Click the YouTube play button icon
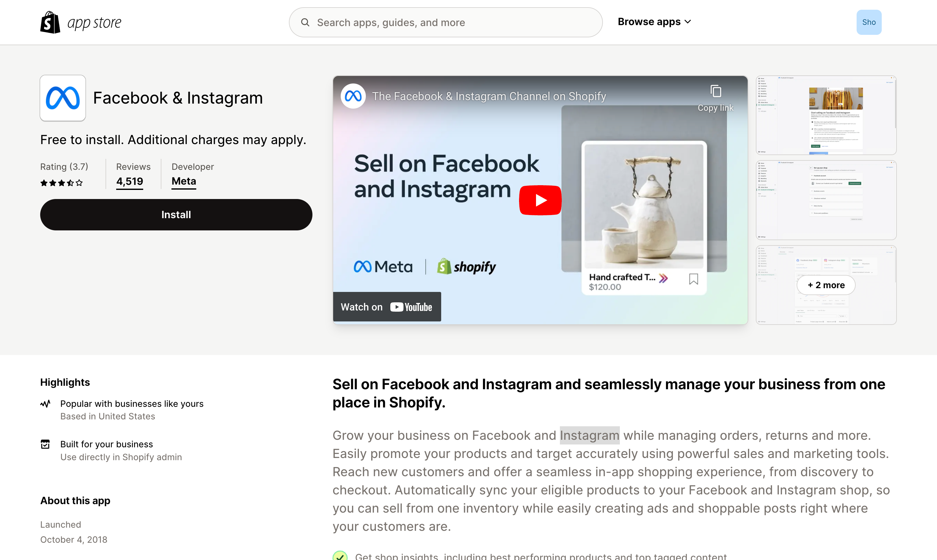 click(540, 200)
